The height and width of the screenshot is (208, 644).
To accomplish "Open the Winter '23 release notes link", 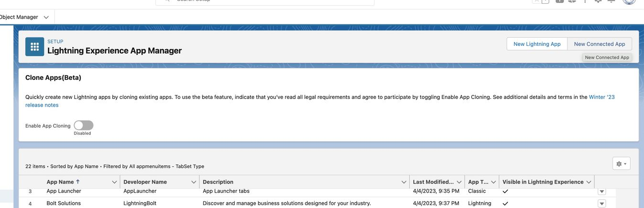I will [x=601, y=97].
